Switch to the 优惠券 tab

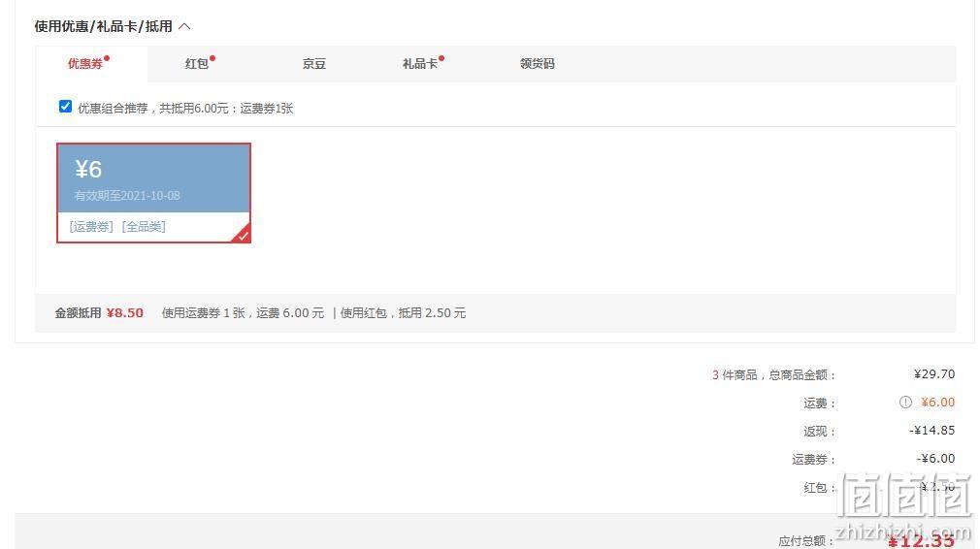[x=85, y=64]
